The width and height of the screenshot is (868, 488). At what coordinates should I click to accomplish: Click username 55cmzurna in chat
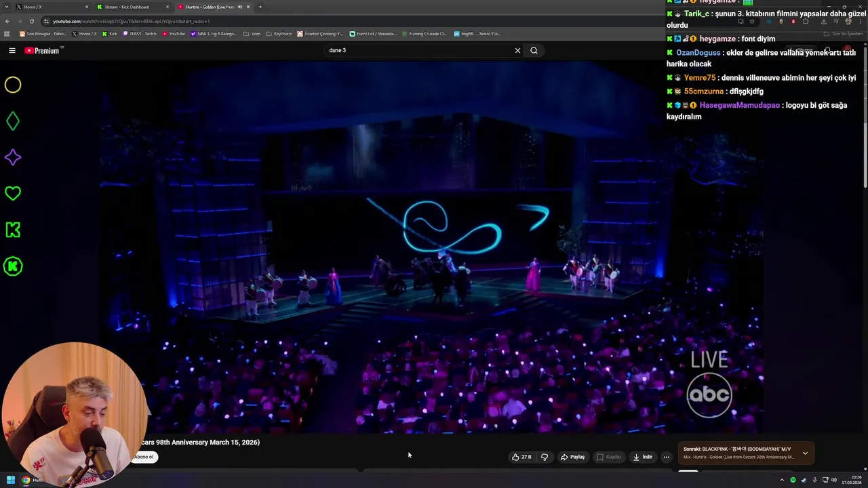tap(704, 91)
